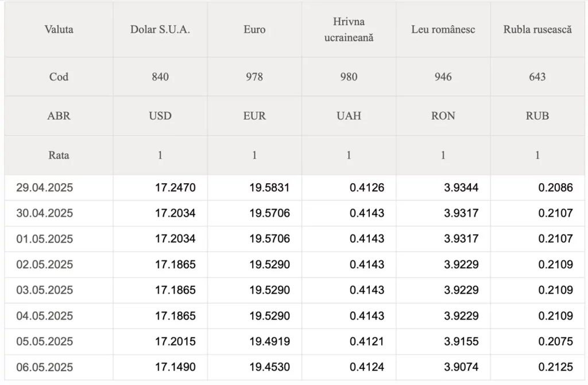Click currency code 840
The width and height of the screenshot is (588, 385).
[160, 76]
